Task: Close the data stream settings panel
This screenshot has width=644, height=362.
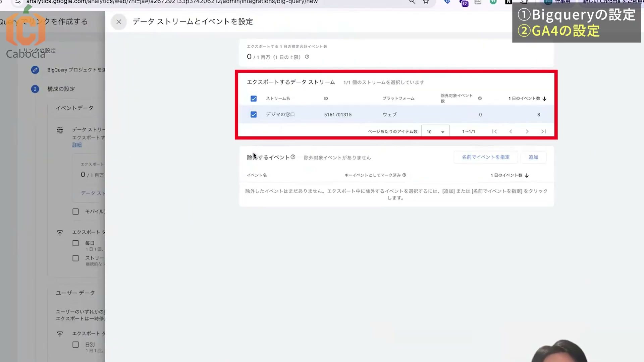Action: [x=119, y=22]
